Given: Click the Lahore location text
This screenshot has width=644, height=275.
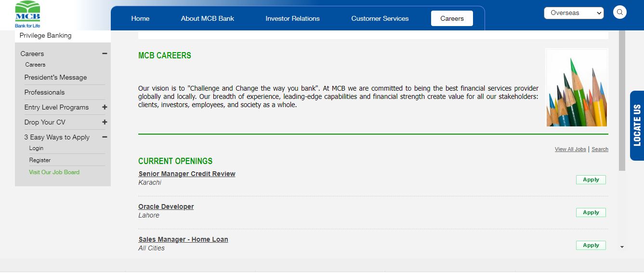Looking at the screenshot, I should 149,216.
